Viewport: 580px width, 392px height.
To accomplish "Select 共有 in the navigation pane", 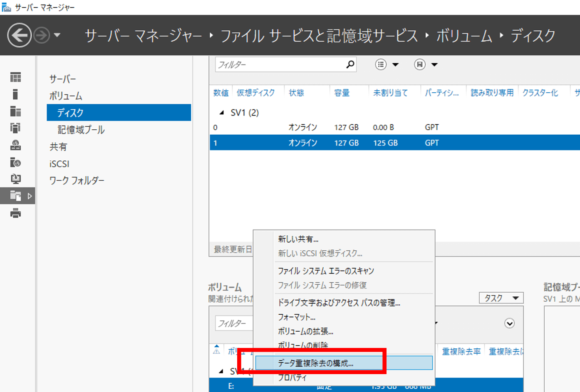I will click(58, 147).
